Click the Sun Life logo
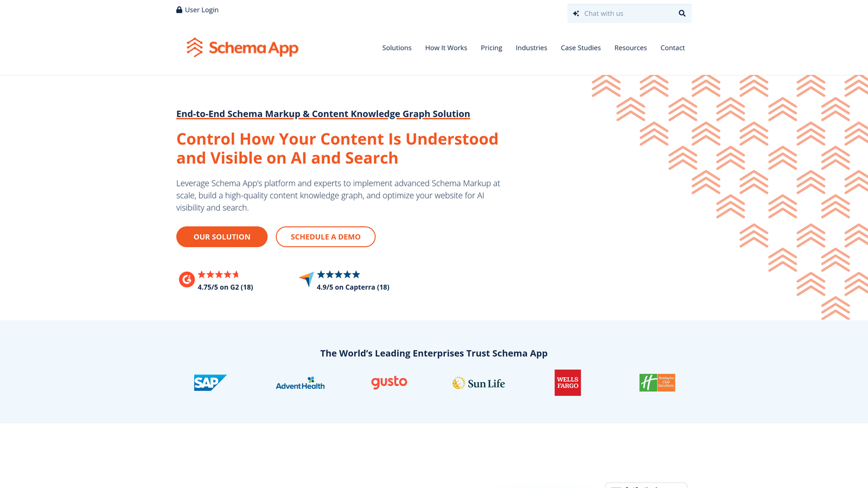The image size is (868, 488). coord(478,383)
